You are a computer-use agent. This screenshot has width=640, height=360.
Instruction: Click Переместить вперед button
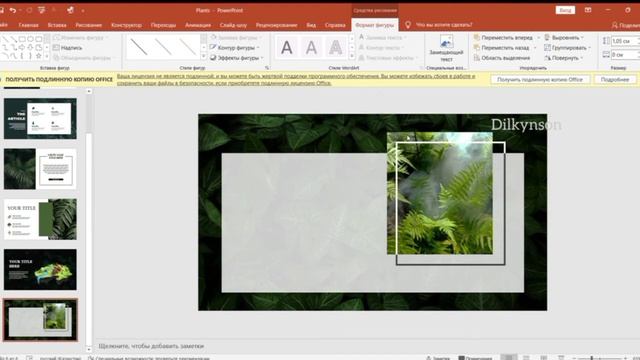tap(503, 38)
